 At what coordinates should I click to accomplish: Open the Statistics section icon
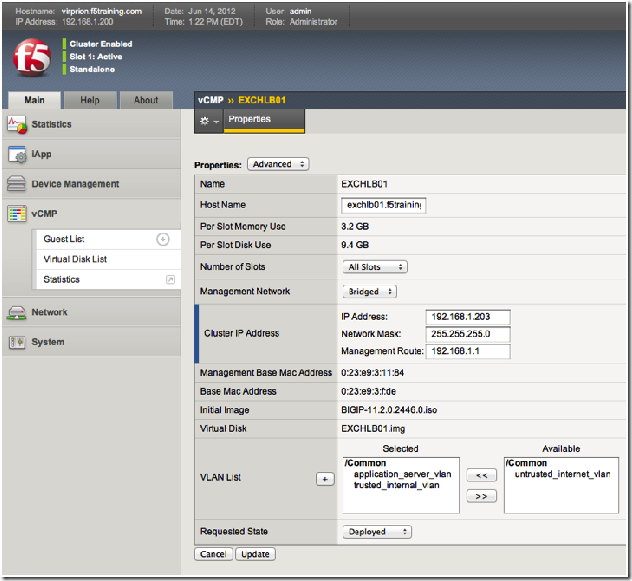point(16,125)
